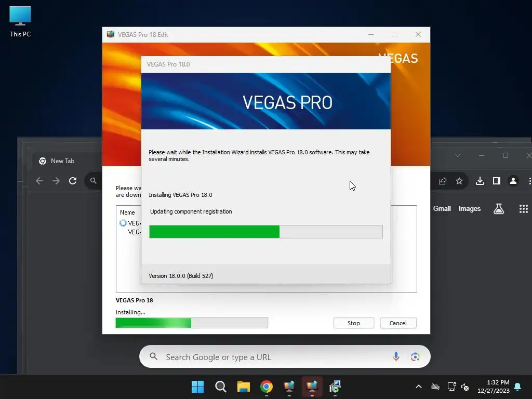Image resolution: width=532 pixels, height=399 pixels.
Task: Open network status tray icon
Action: click(451, 387)
